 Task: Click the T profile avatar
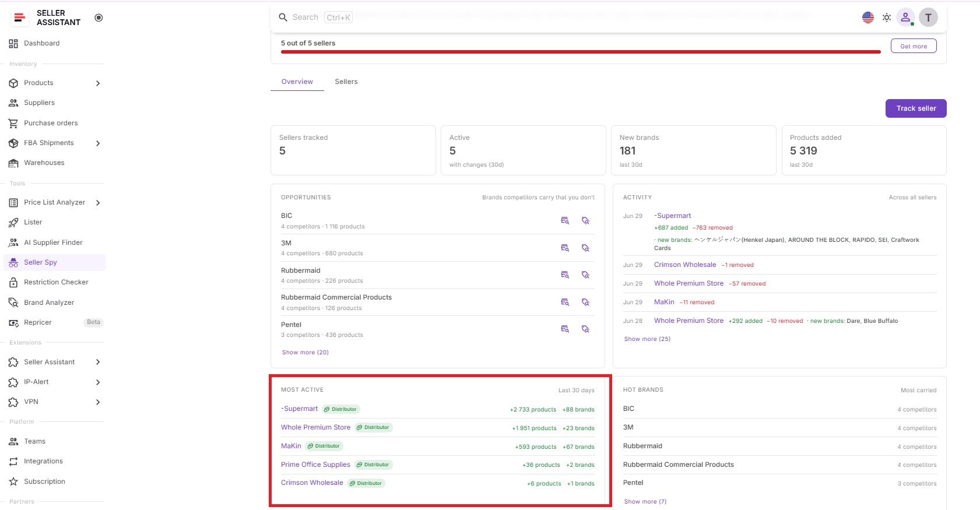click(x=928, y=17)
